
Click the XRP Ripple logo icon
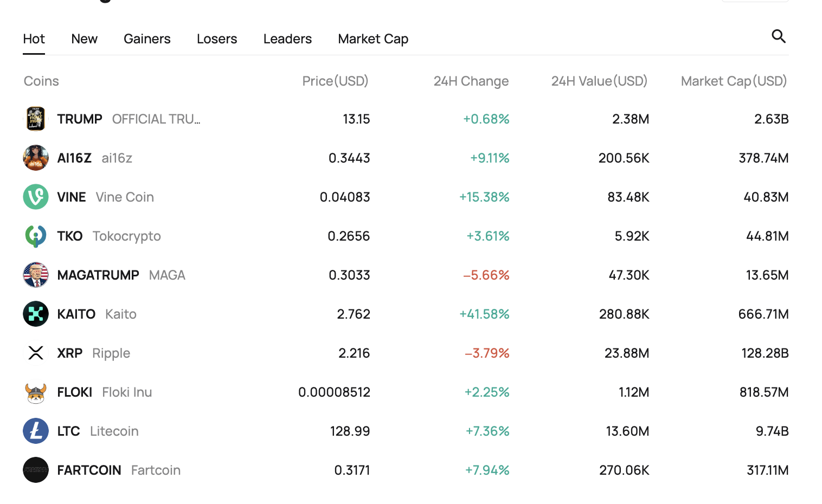[36, 353]
